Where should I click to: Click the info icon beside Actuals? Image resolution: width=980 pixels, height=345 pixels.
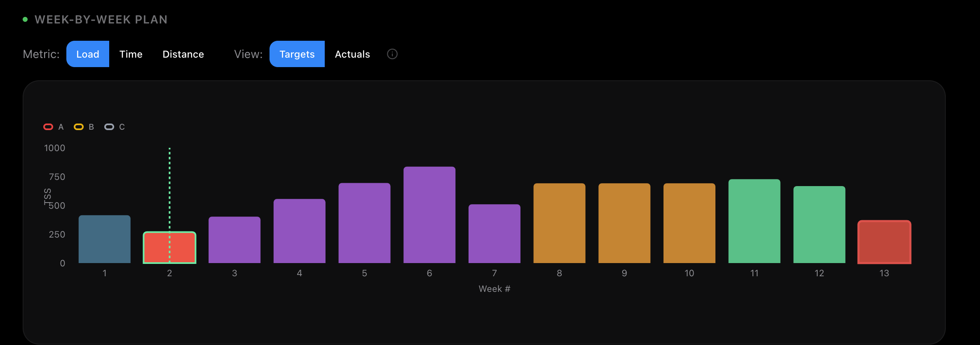click(392, 54)
